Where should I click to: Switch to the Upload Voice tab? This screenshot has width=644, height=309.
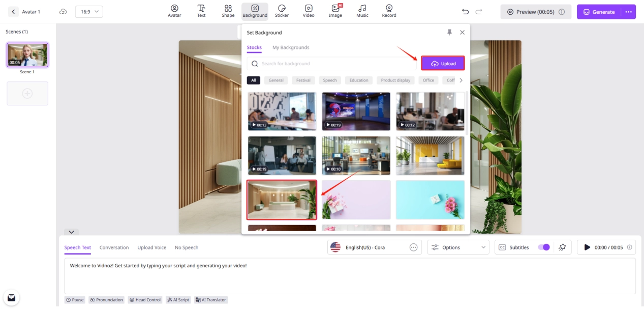pyautogui.click(x=151, y=247)
